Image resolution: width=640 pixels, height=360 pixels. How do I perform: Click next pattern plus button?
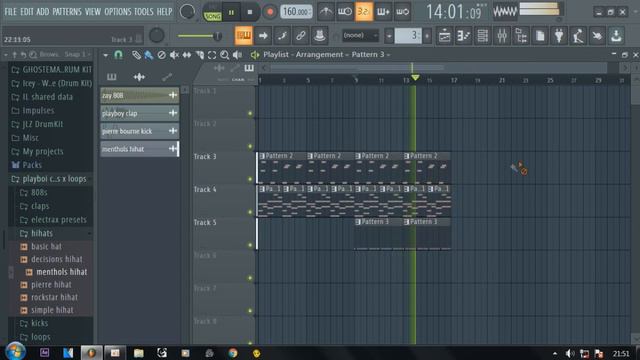pyautogui.click(x=427, y=36)
